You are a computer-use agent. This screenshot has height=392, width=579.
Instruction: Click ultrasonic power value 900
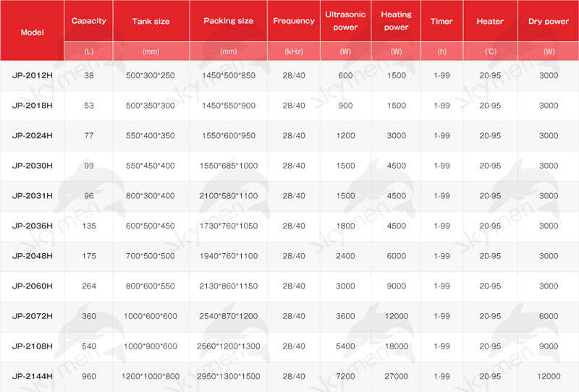pos(345,106)
